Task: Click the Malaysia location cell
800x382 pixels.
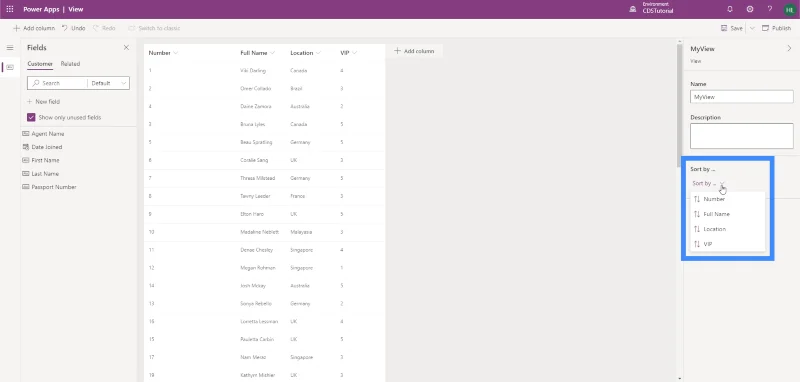Action: [301, 232]
